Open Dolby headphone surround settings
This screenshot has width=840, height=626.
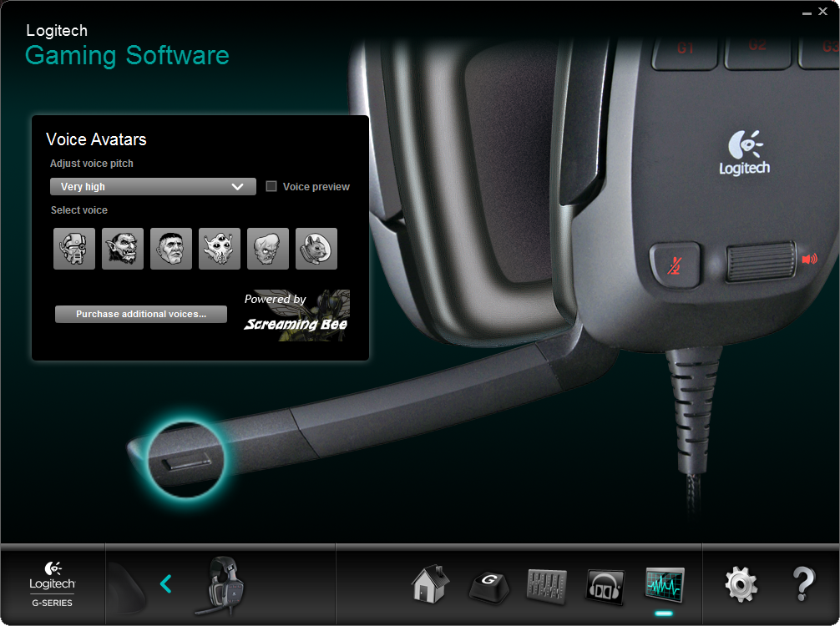(x=605, y=585)
